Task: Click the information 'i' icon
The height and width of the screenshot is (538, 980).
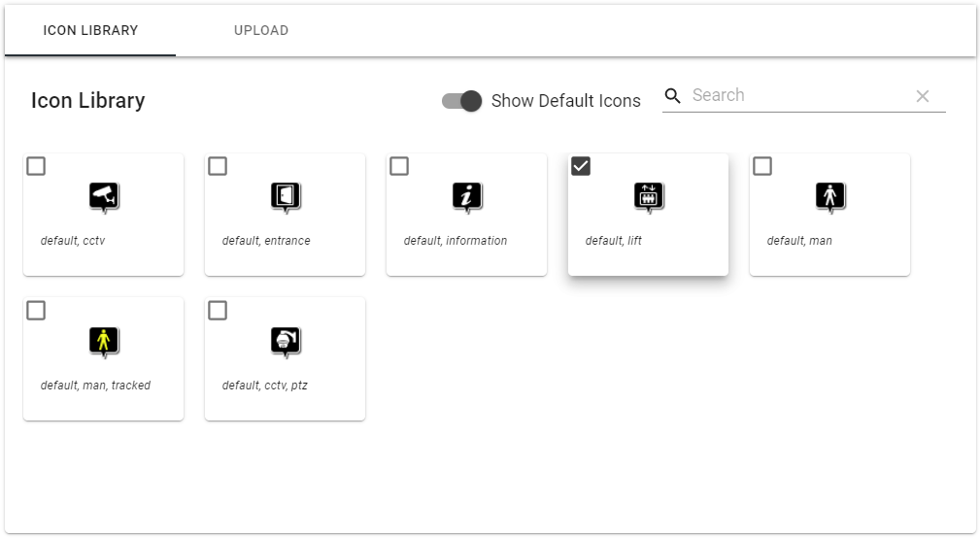Action: (467, 197)
